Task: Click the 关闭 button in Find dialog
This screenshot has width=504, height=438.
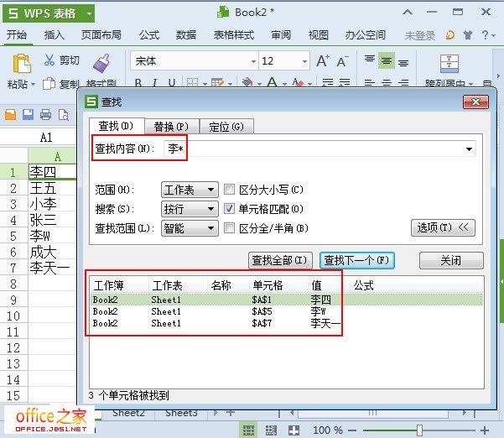Action: point(451,260)
